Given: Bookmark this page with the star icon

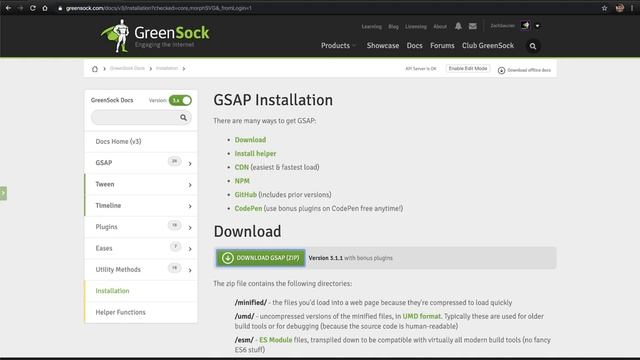Looking at the screenshot, I should [x=604, y=8].
